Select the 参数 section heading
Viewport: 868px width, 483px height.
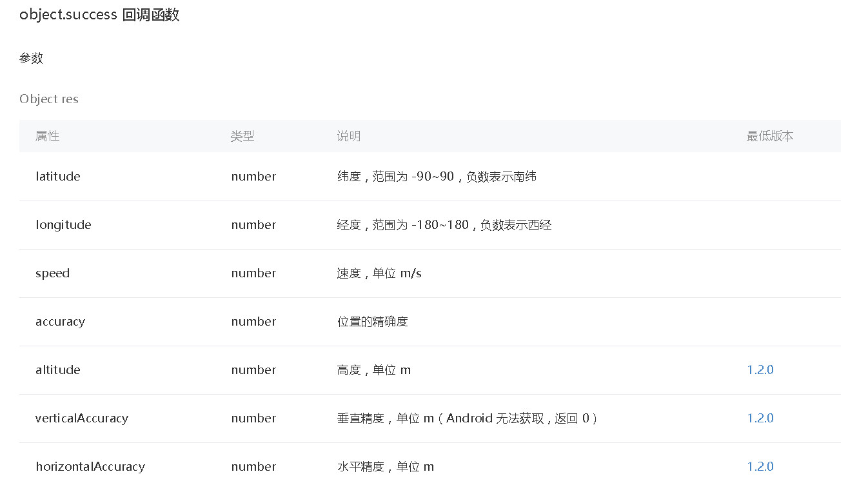(31, 58)
